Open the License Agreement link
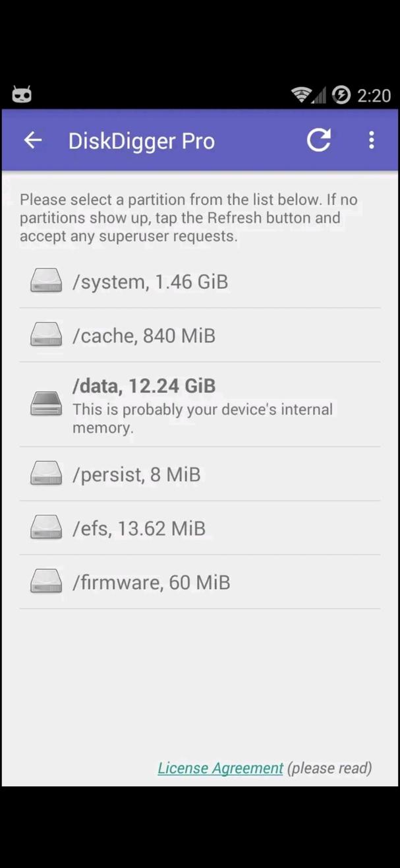 click(x=220, y=767)
